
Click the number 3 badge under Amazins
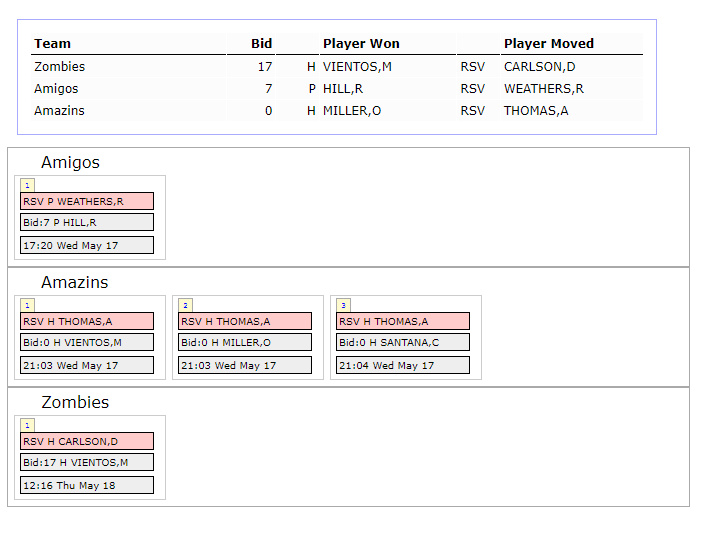[x=343, y=305]
